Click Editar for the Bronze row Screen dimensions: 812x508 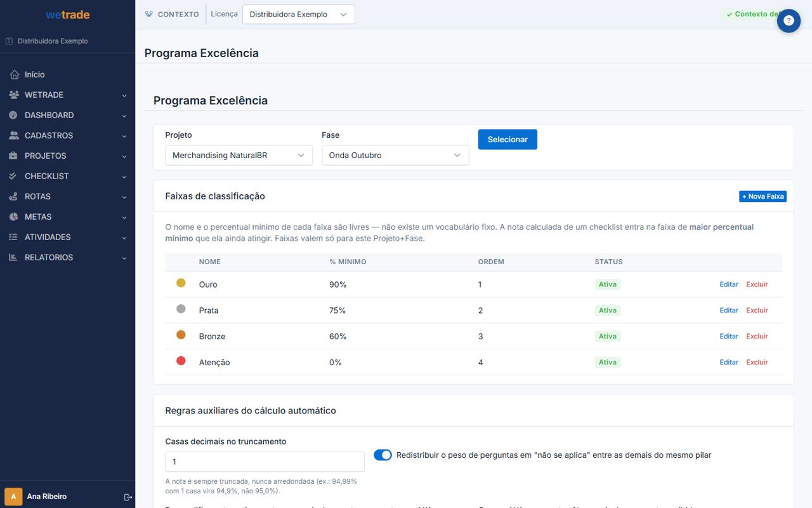click(729, 336)
